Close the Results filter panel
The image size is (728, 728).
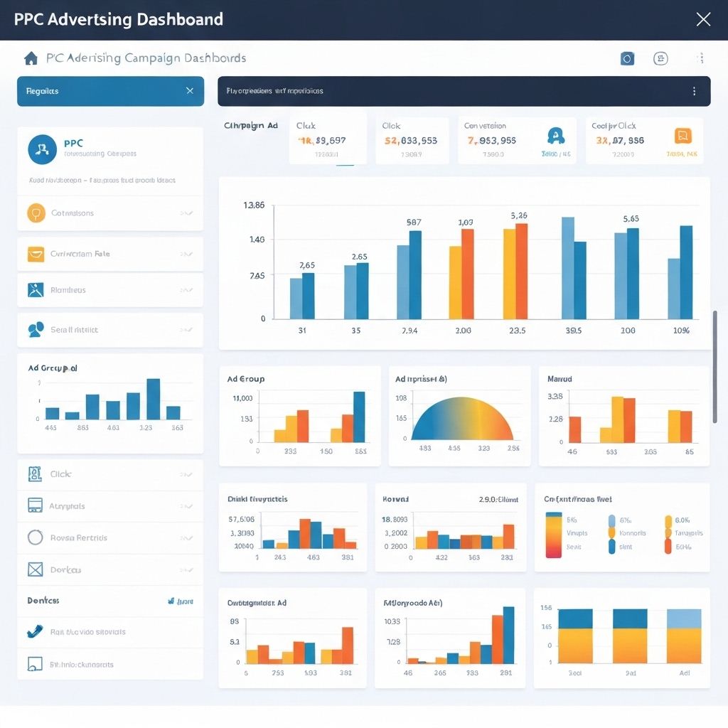(x=189, y=91)
